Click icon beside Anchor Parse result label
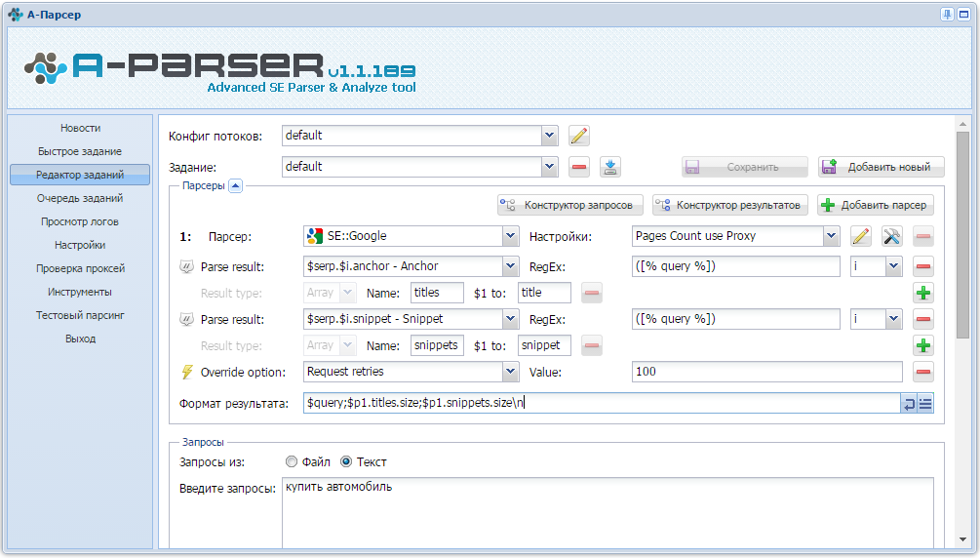 [186, 266]
